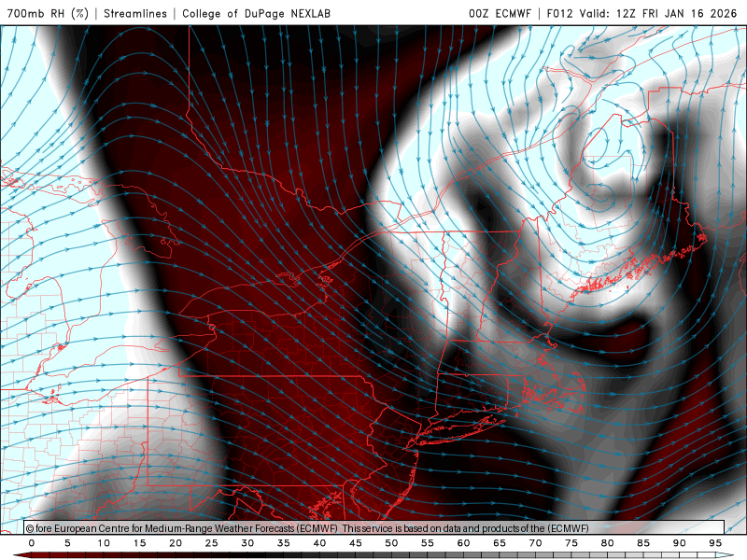Click the '55' colorbar scale label
This screenshot has width=747, height=560.
[x=428, y=543]
